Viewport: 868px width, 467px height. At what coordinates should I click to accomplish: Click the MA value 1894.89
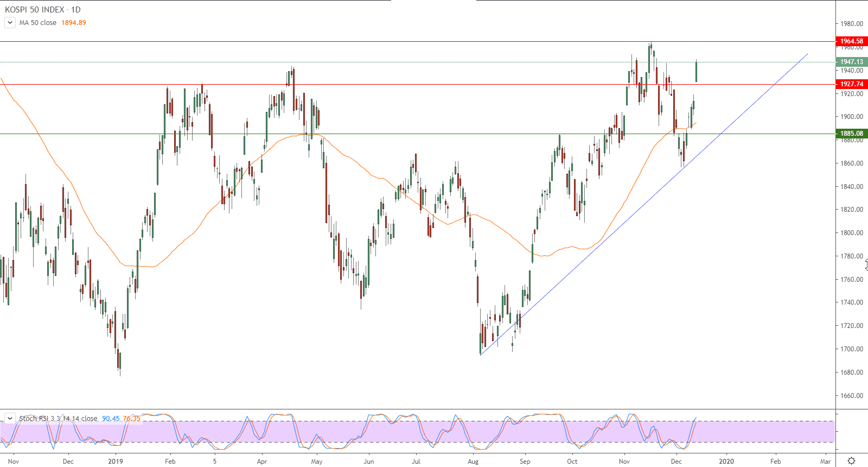pyautogui.click(x=74, y=23)
